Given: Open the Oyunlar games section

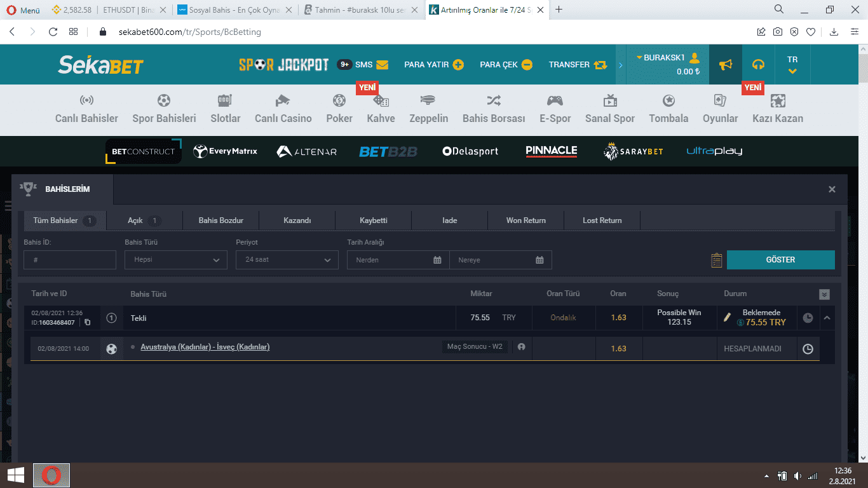Looking at the screenshot, I should click(720, 109).
